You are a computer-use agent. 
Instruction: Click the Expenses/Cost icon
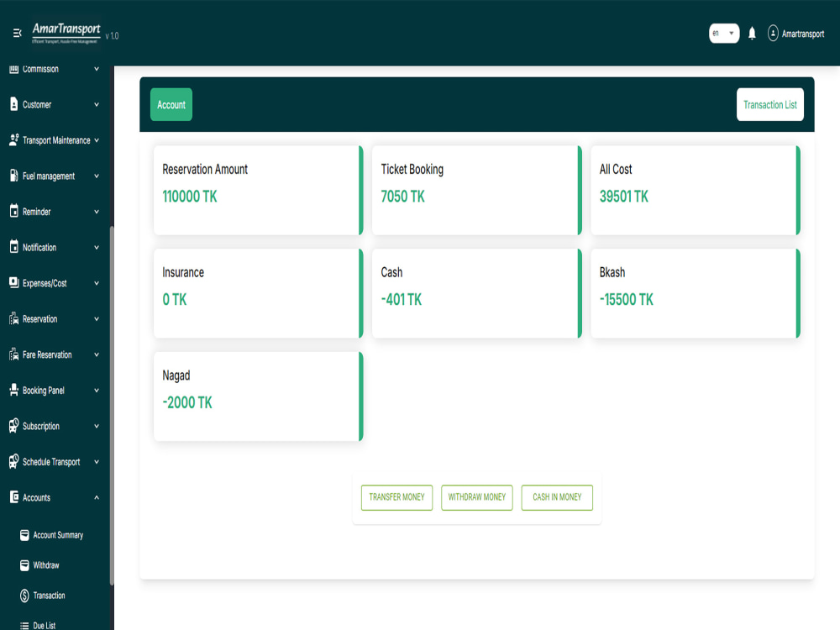[x=14, y=282]
